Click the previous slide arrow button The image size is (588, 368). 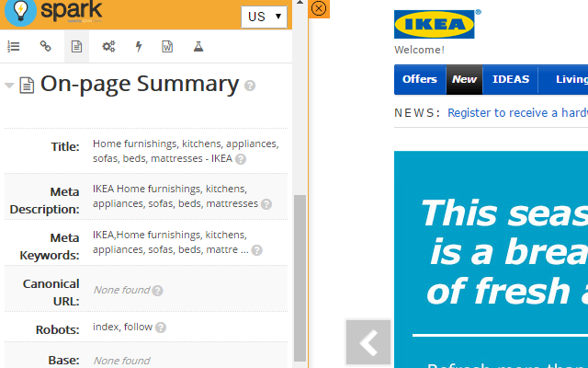(368, 342)
